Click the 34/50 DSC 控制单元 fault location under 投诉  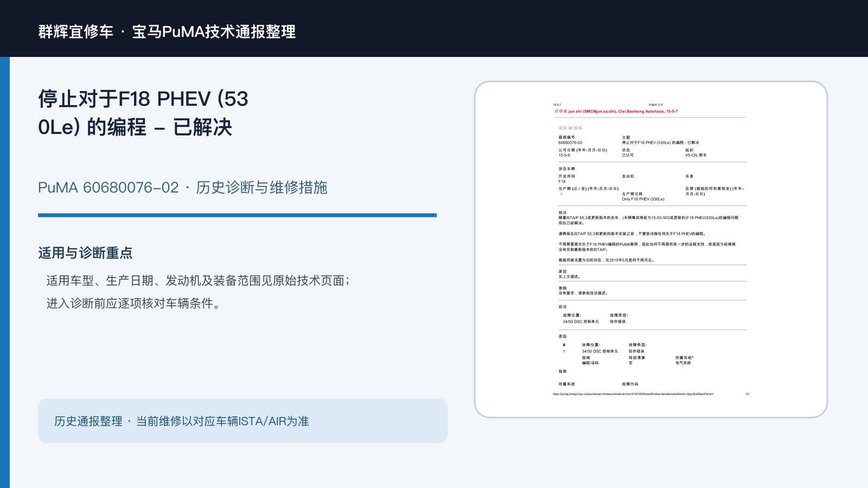580,322
